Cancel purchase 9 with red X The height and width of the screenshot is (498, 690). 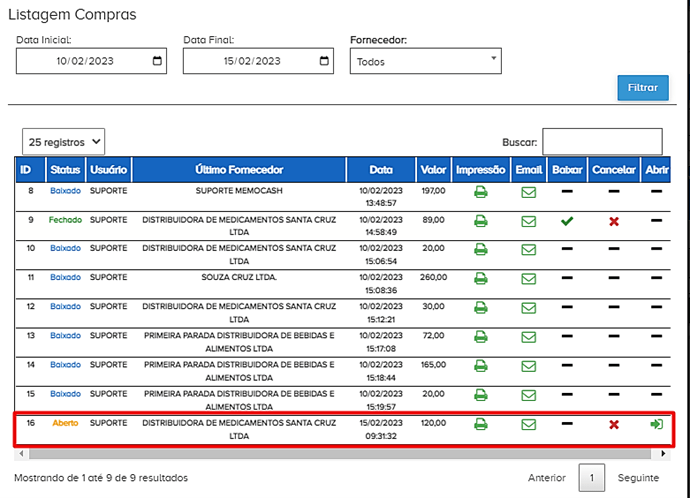(x=614, y=221)
